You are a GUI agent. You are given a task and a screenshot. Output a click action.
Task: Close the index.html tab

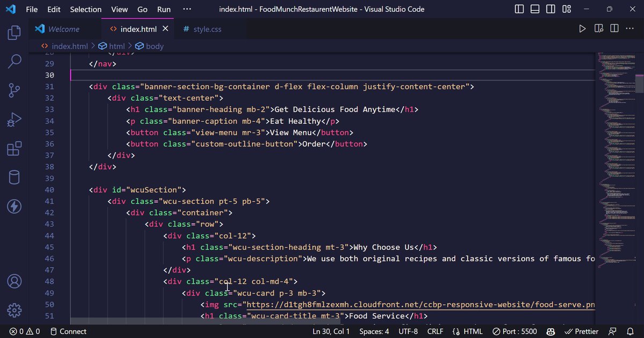[x=165, y=29]
